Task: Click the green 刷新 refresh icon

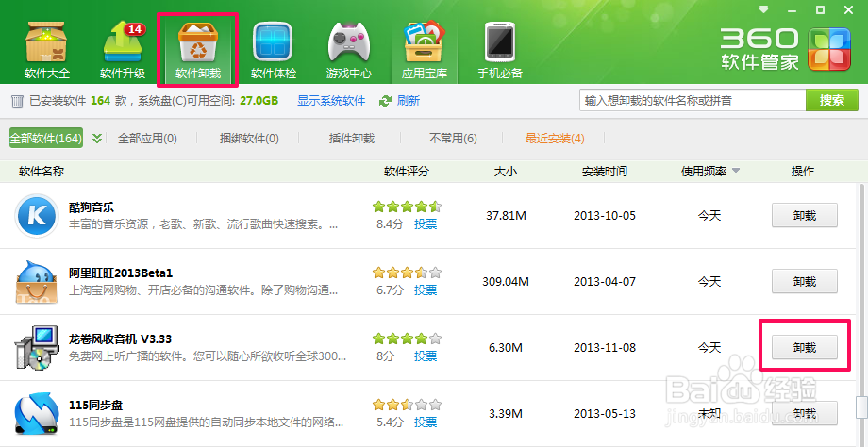Action: click(385, 101)
